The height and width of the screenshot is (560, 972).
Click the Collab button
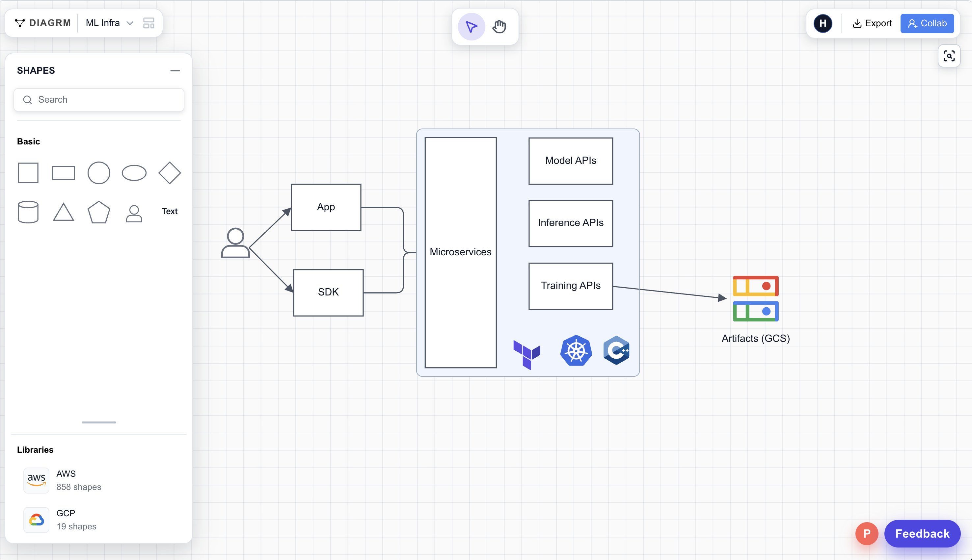(x=927, y=23)
